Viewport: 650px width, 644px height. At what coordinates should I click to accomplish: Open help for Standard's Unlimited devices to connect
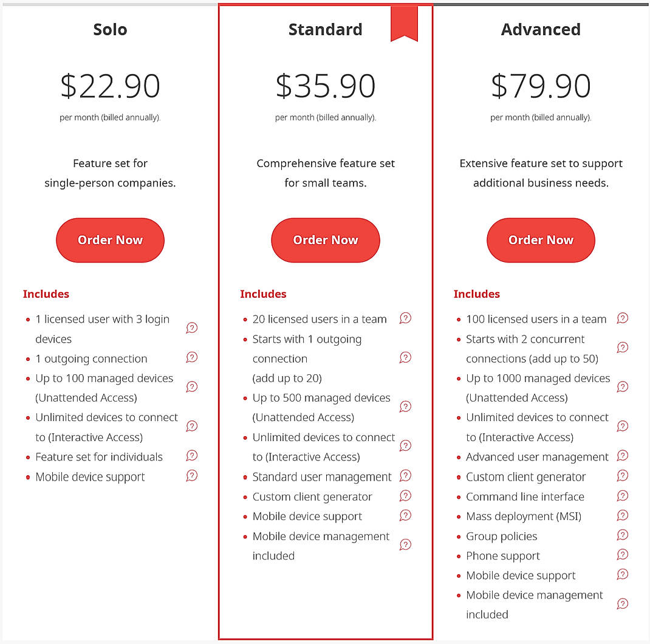coord(405,445)
